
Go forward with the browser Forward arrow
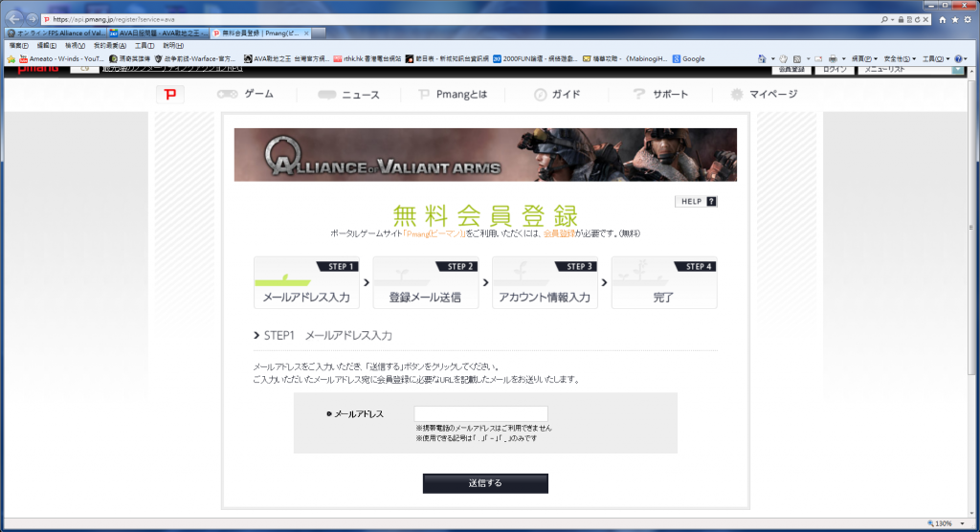pos(32,19)
